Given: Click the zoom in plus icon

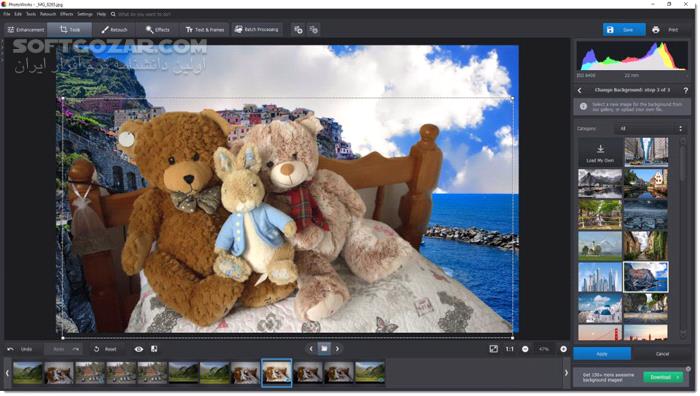Looking at the screenshot, I should tap(563, 349).
